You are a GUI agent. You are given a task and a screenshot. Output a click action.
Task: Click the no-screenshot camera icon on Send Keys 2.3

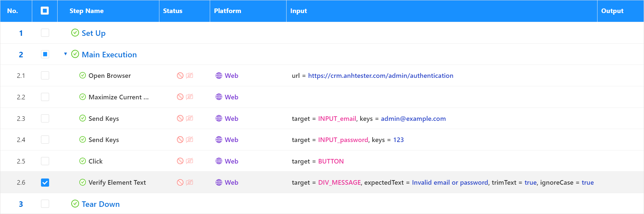[x=190, y=118]
